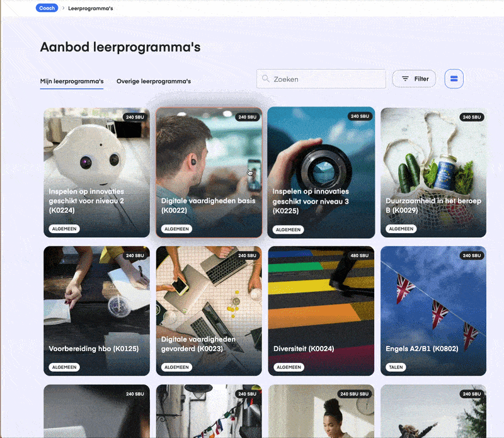504x438 pixels.
Task: Click 240 SBU badge on Inspelen niveau 2 (K0224) card
Action: 135,117
